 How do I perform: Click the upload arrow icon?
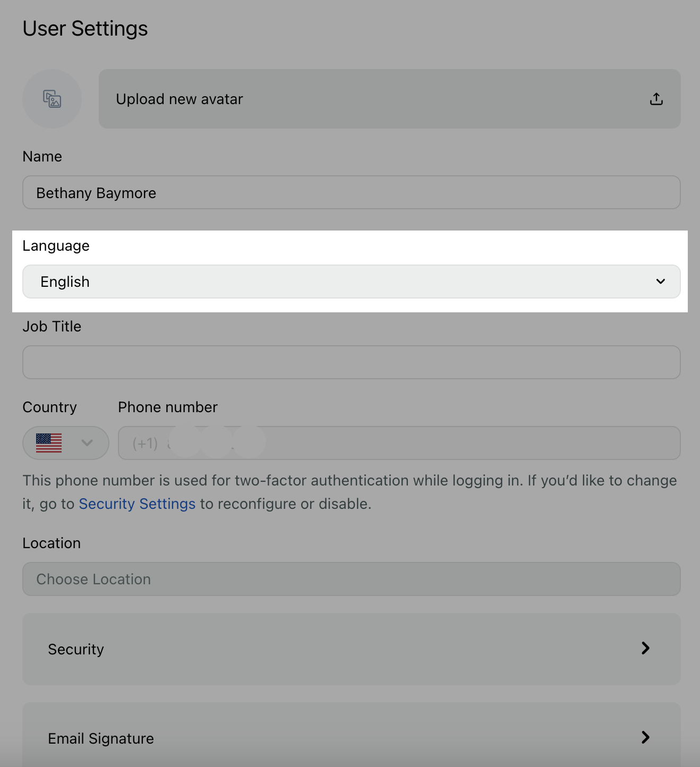[656, 99]
